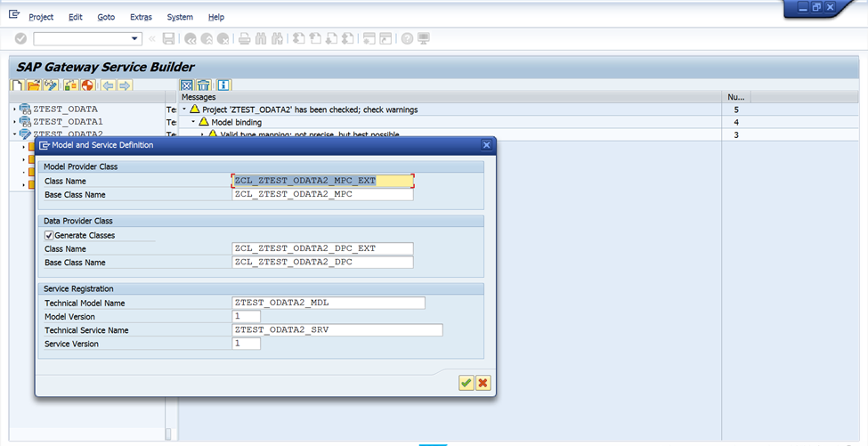The width and height of the screenshot is (868, 446).
Task: Click the Print icon in toolbar
Action: [x=244, y=39]
